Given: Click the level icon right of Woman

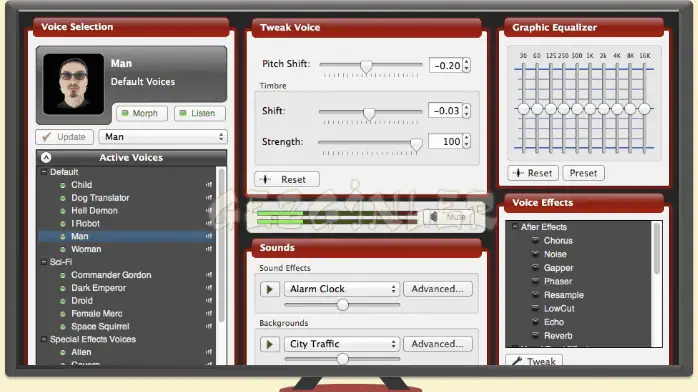Looking at the screenshot, I should tap(209, 249).
